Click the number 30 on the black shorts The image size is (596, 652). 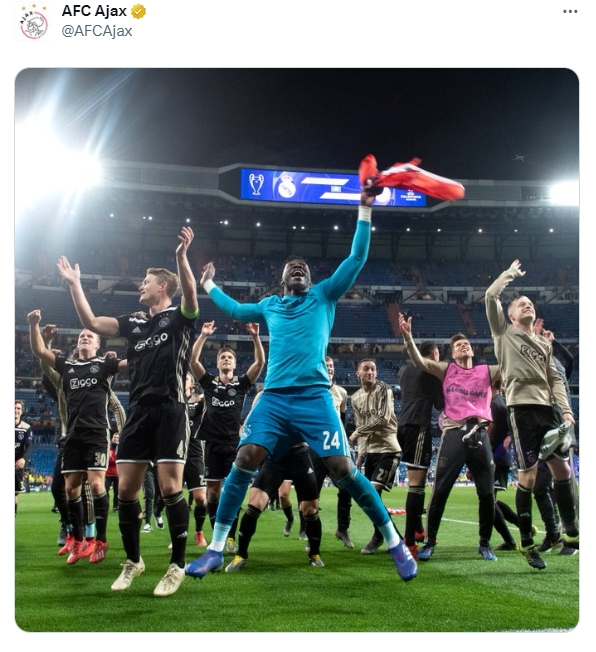pyautogui.click(x=100, y=459)
